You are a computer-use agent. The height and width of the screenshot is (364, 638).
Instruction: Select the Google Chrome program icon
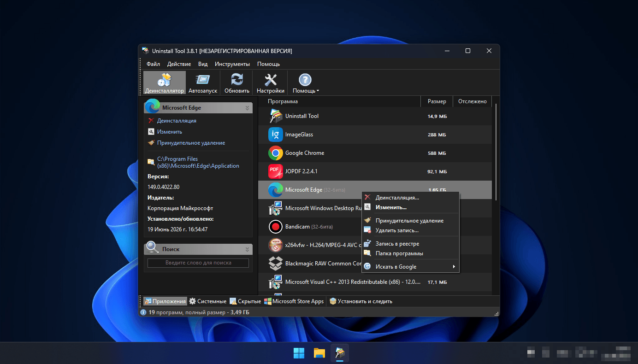(x=276, y=153)
